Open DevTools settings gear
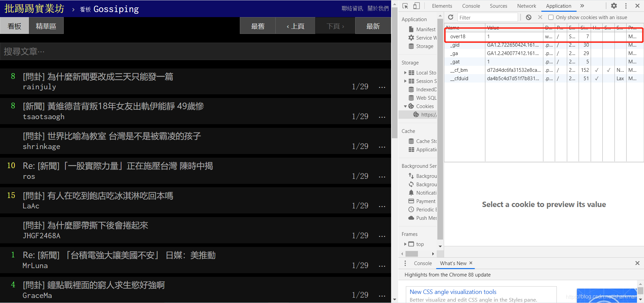The width and height of the screenshot is (644, 303). [614, 6]
